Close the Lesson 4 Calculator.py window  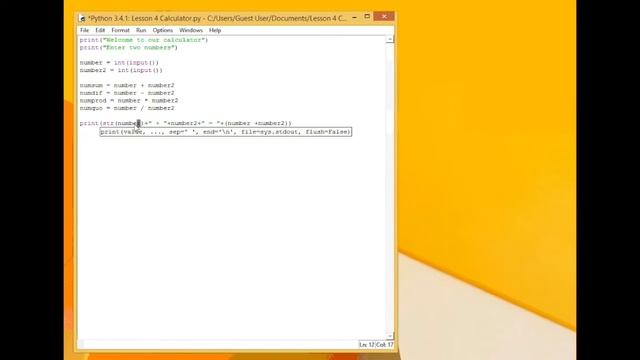pos(384,16)
